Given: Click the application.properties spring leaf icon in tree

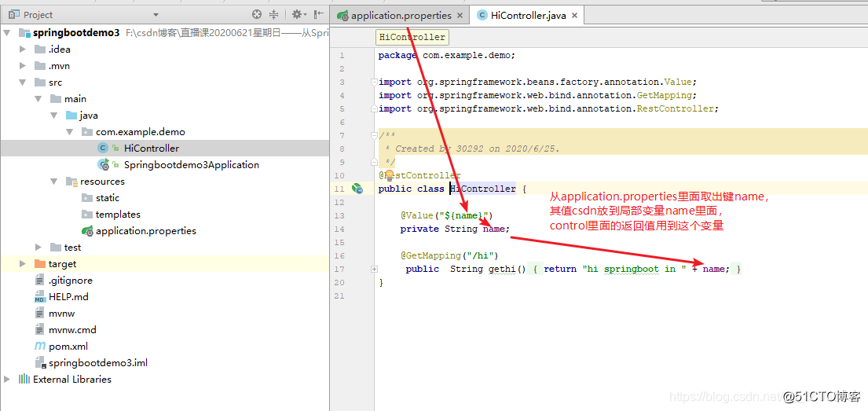Looking at the screenshot, I should click(x=87, y=231).
